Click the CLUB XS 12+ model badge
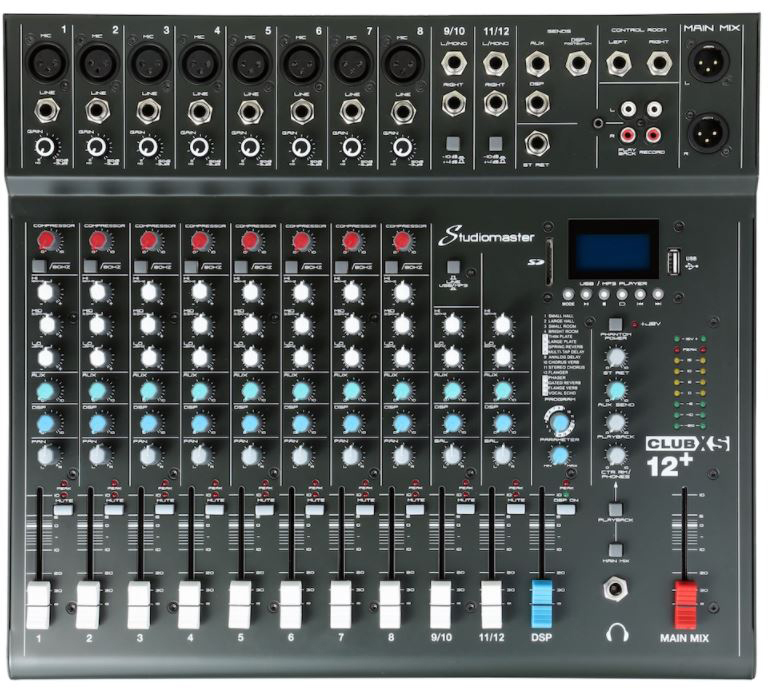The height and width of the screenshot is (688, 768). (x=687, y=455)
